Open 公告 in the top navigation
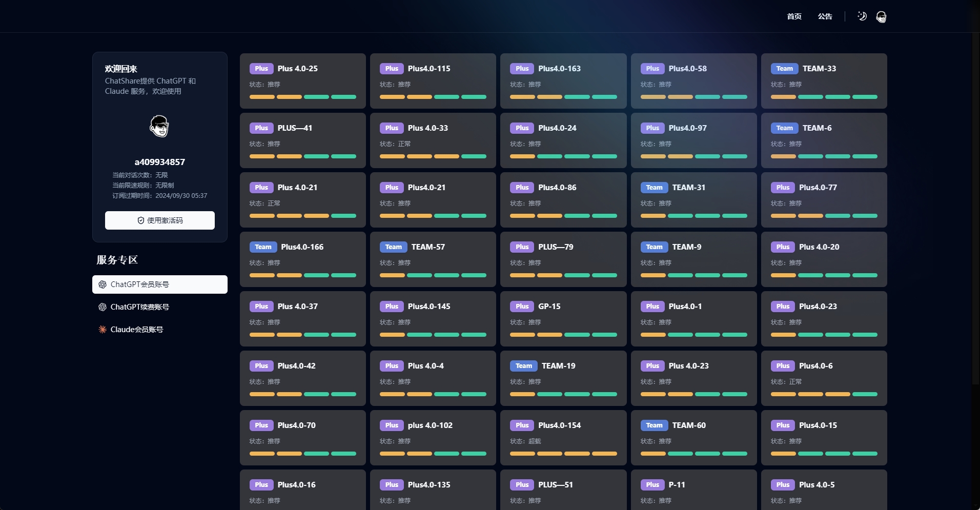The width and height of the screenshot is (980, 510). point(825,16)
